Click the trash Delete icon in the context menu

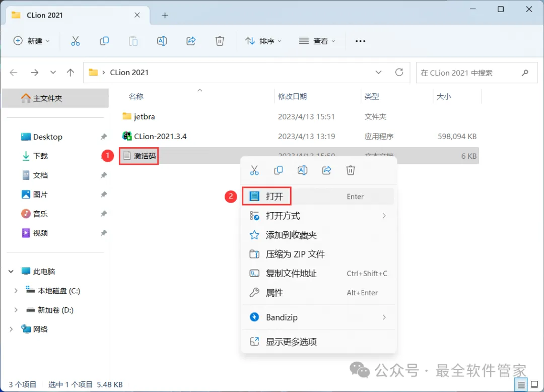coord(351,170)
